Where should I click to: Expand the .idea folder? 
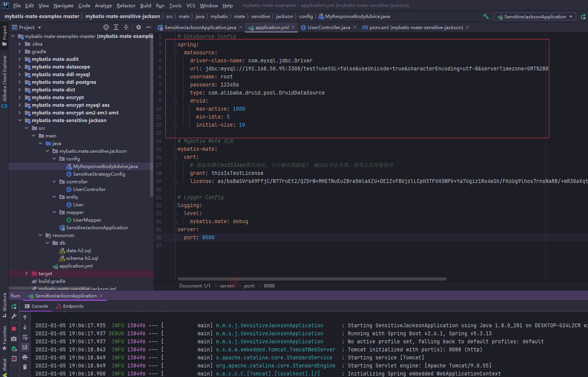coord(20,44)
